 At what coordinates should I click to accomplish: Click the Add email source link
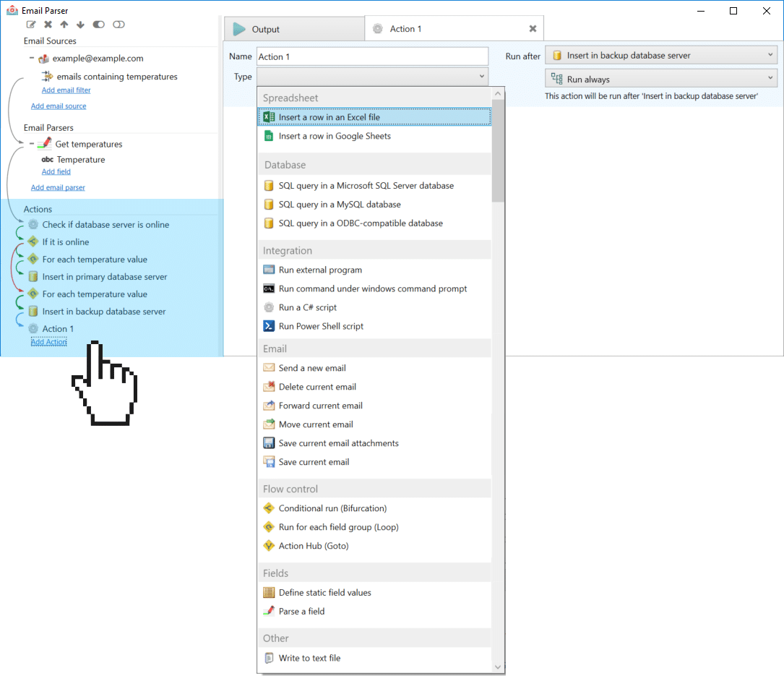click(x=59, y=106)
